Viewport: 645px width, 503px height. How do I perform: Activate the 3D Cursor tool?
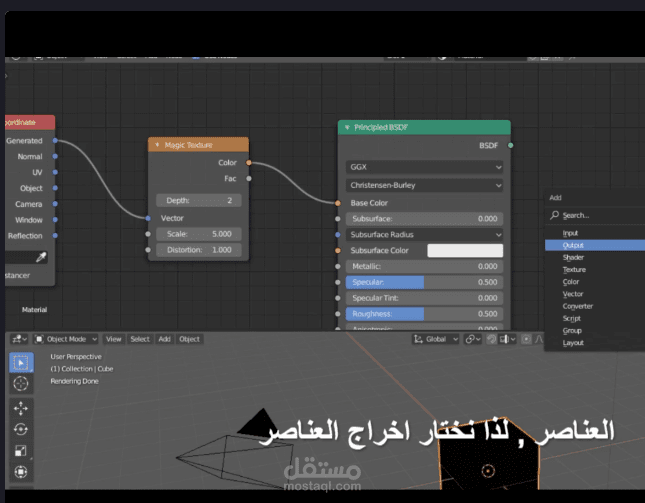click(21, 383)
